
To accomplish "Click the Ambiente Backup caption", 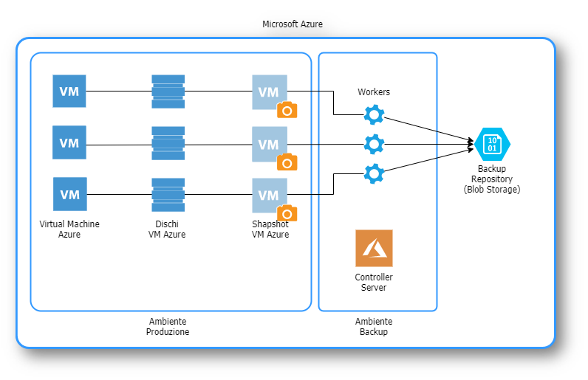I will [x=374, y=326].
